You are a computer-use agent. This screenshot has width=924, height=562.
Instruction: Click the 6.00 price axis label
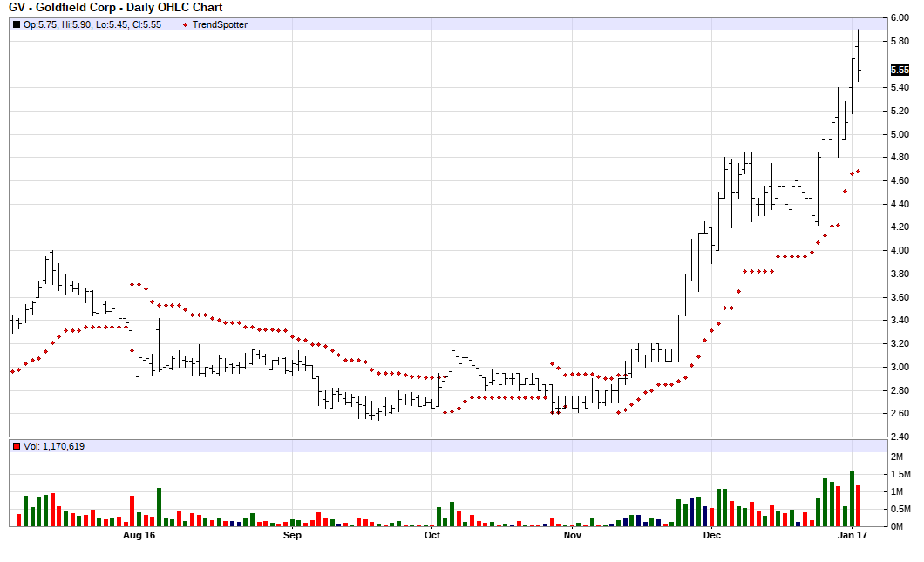coord(900,17)
